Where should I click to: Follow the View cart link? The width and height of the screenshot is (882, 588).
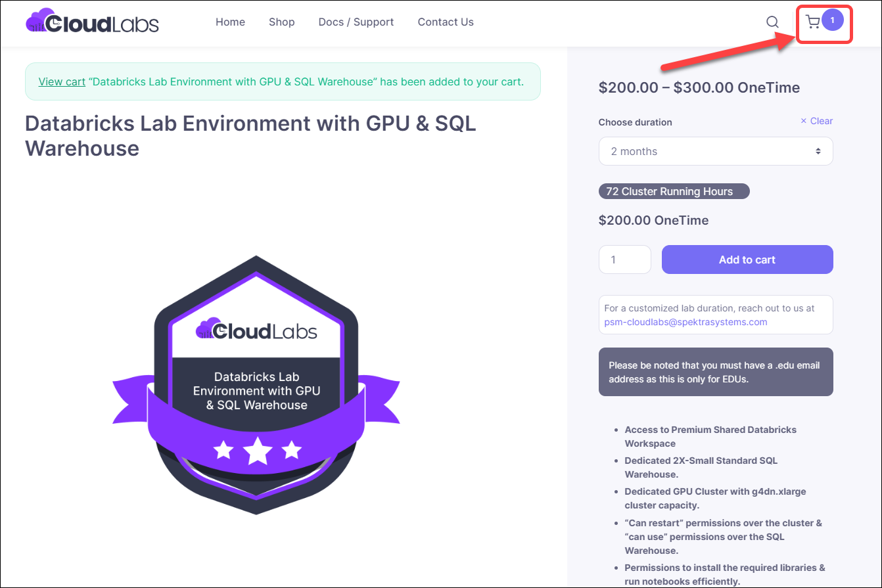[x=62, y=81]
